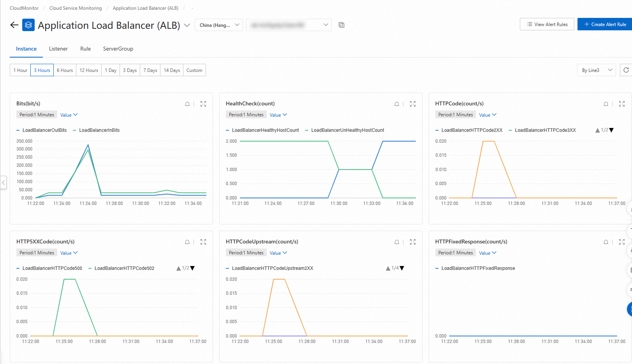The image size is (632, 364).
Task: Switch to the Listener tab
Action: pyautogui.click(x=58, y=49)
